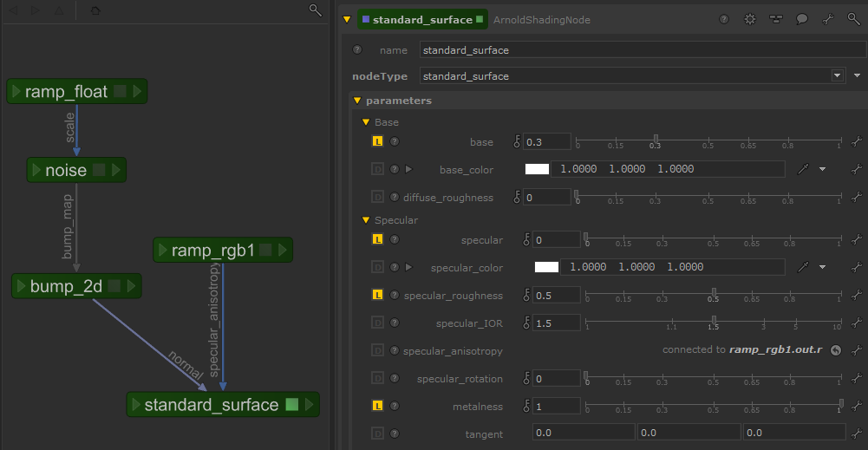Click the wrench icon on diffuse_roughness row
This screenshot has height=450, width=868.
(x=857, y=197)
